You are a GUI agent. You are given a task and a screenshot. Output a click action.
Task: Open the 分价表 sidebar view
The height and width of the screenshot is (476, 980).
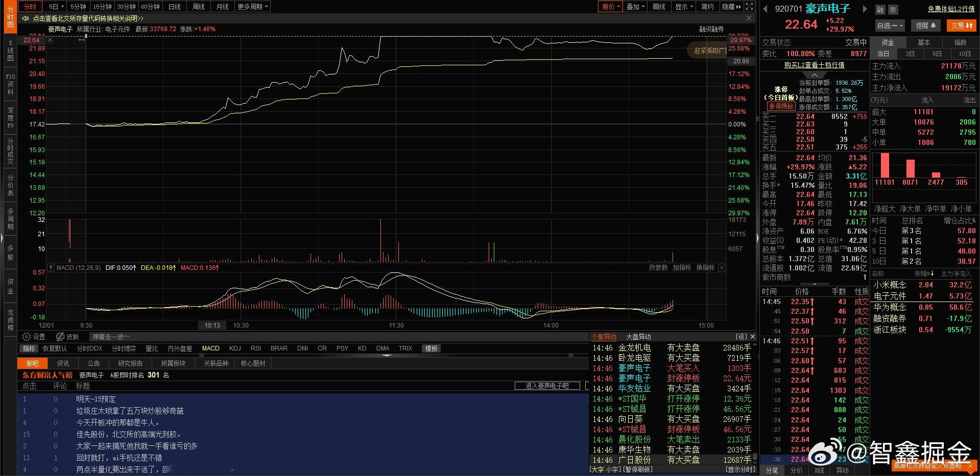coord(10,185)
